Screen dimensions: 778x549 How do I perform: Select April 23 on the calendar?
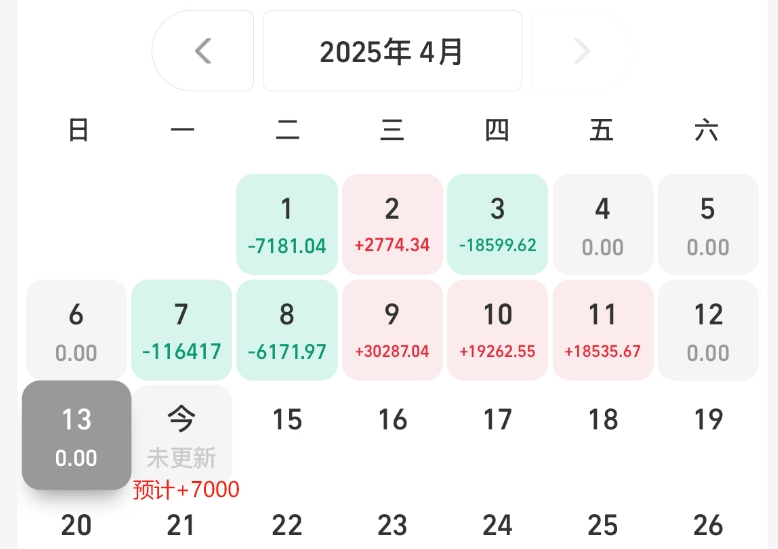pyautogui.click(x=392, y=525)
